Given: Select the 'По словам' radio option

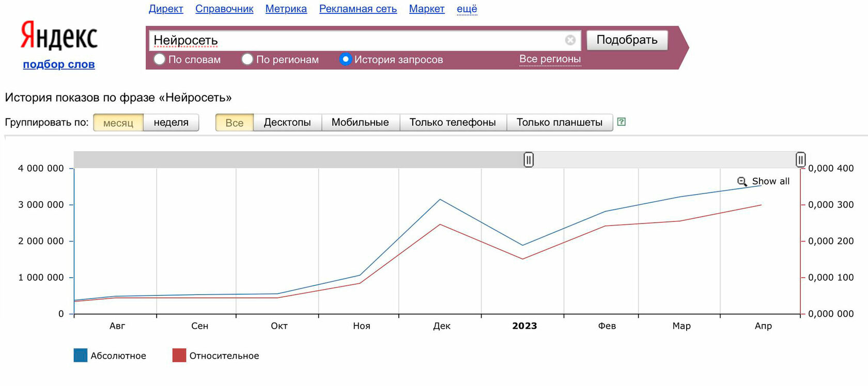Looking at the screenshot, I should tap(160, 59).
